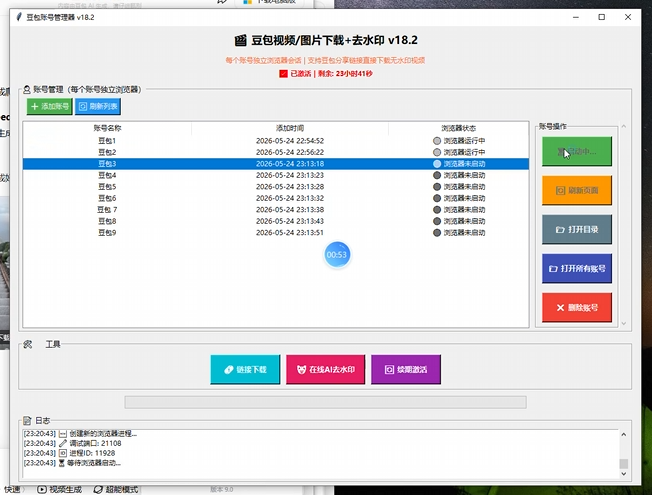Click the log panel scroll-down arrow
The height and width of the screenshot is (495, 652).
click(x=624, y=473)
